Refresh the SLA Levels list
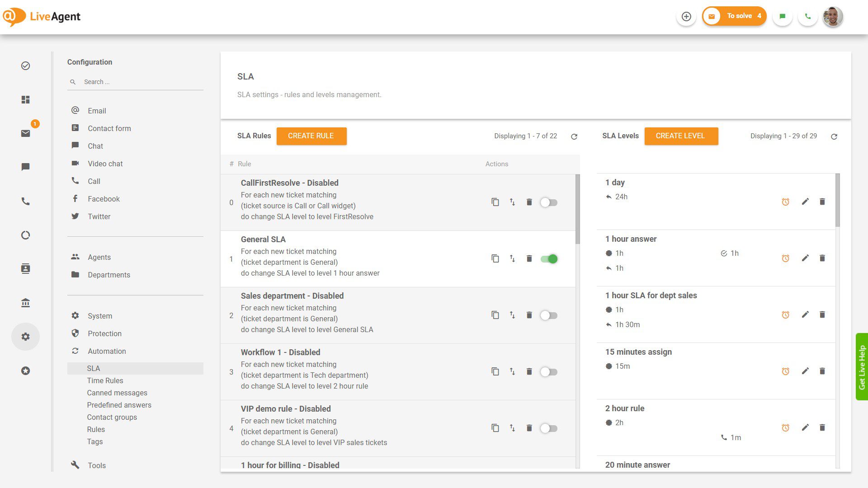Viewport: 868px width, 488px height. coord(835,136)
